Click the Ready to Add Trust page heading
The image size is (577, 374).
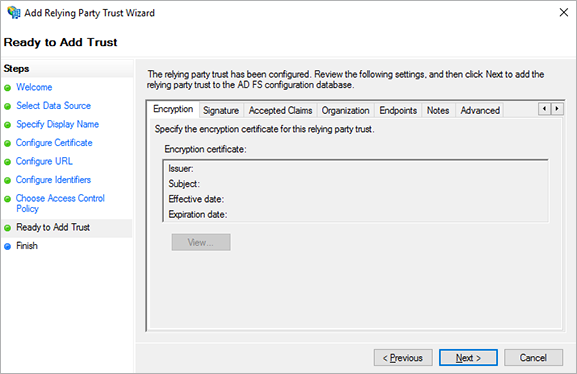(x=60, y=42)
